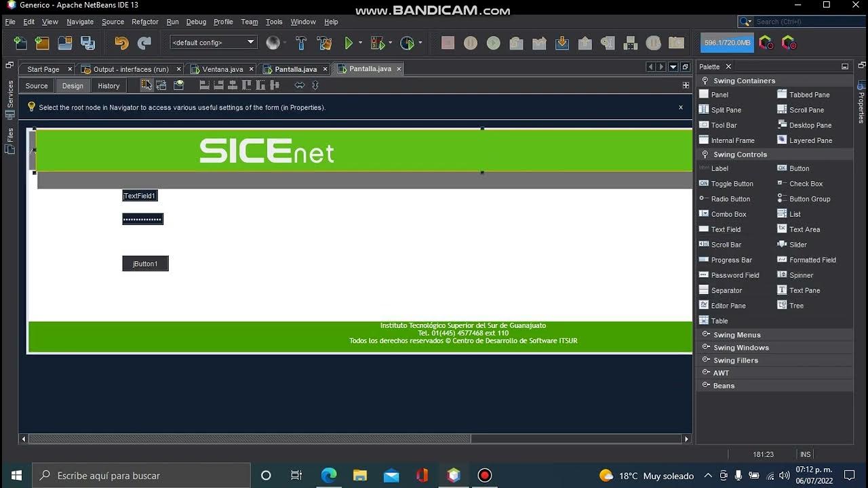Select the jTextField1 field in the form
The height and width of the screenshot is (488, 868).
coord(140,196)
